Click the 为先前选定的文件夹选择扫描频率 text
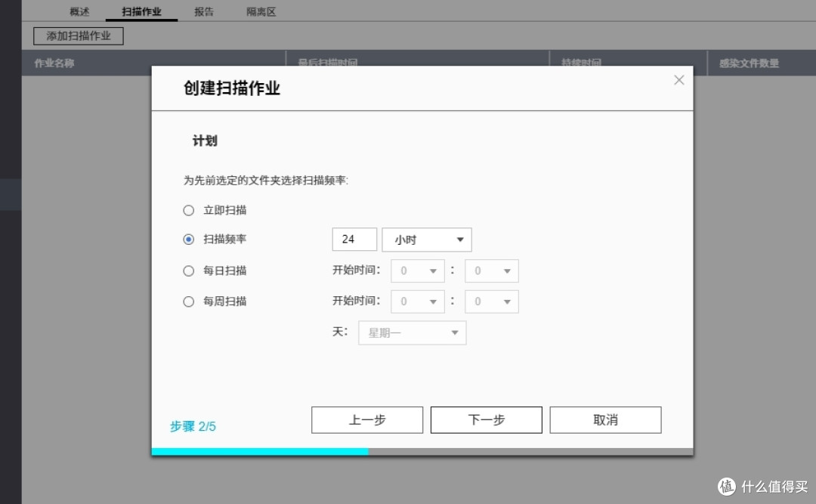The height and width of the screenshot is (504, 816). click(265, 180)
